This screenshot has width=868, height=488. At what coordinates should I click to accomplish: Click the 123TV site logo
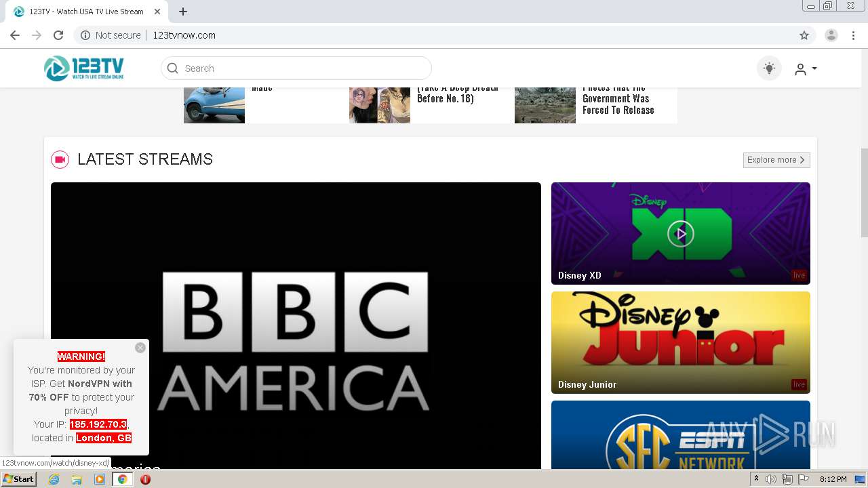click(84, 68)
